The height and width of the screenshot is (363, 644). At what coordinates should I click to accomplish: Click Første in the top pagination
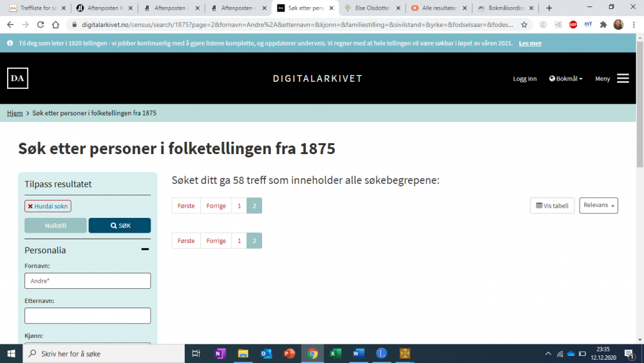[x=186, y=206]
